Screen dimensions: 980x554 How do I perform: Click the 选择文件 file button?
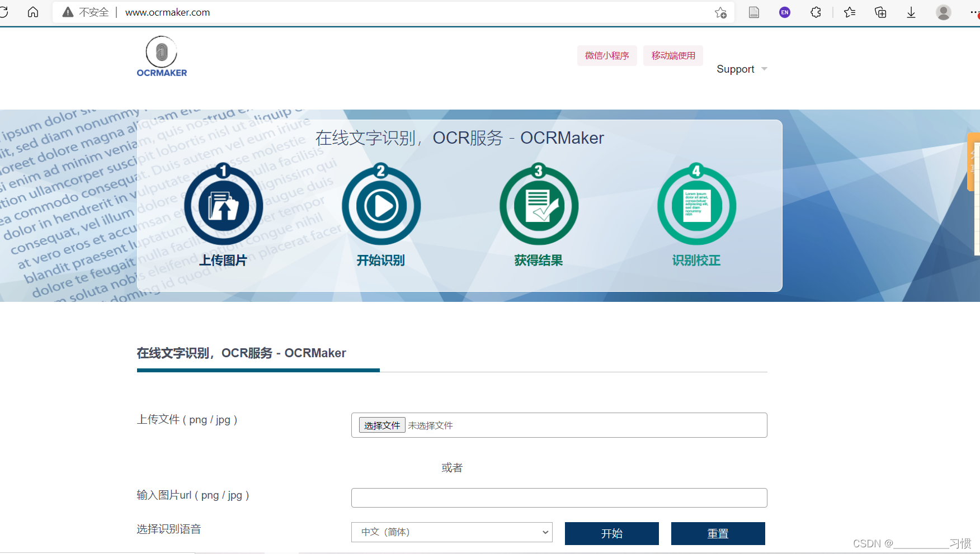[x=382, y=425]
